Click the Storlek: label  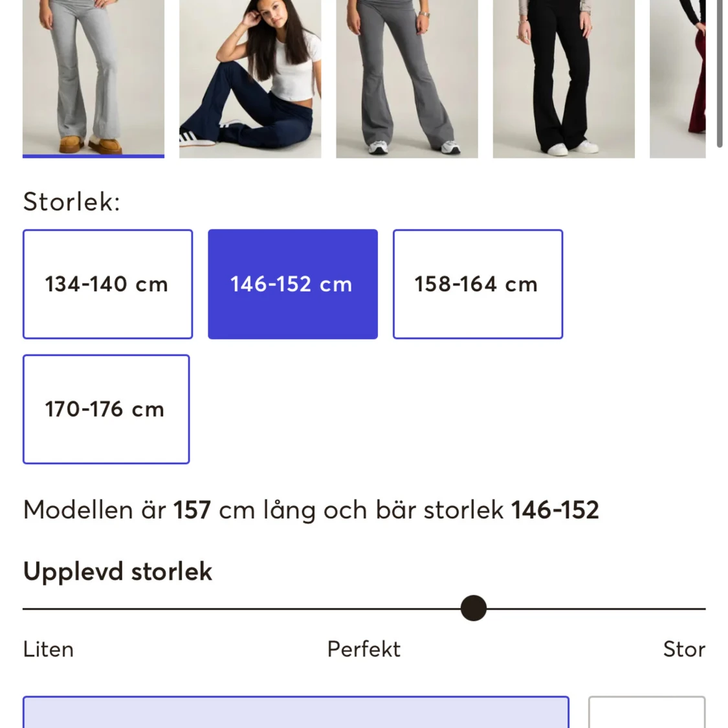tap(72, 202)
